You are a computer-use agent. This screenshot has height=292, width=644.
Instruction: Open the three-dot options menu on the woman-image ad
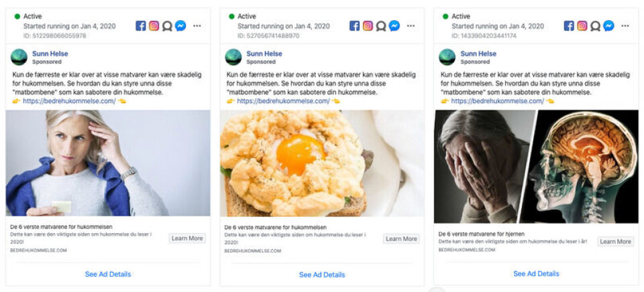(197, 26)
